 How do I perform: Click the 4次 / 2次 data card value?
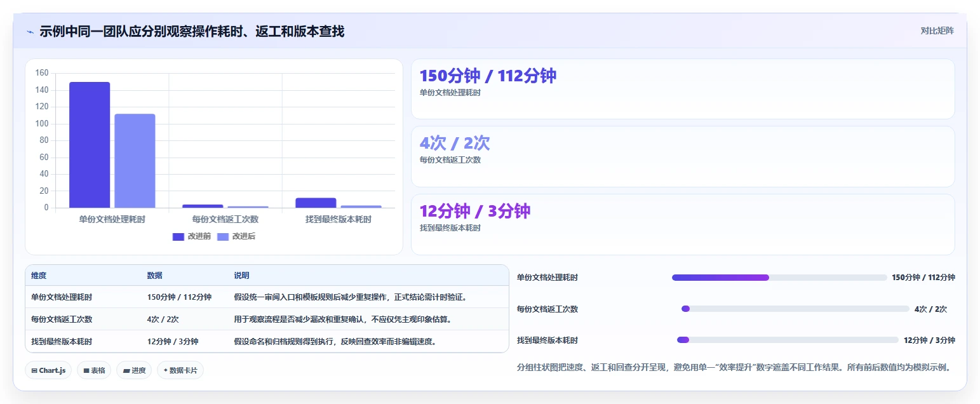pos(455,143)
